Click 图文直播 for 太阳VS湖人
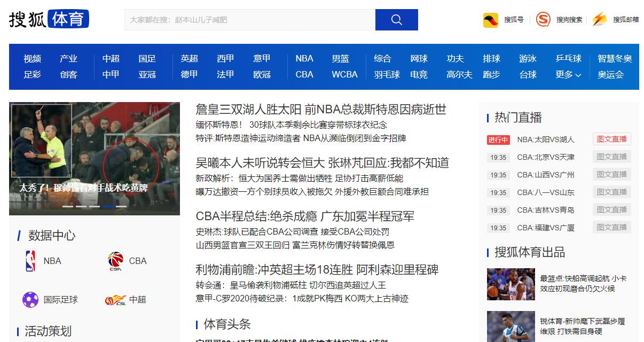 tap(611, 139)
